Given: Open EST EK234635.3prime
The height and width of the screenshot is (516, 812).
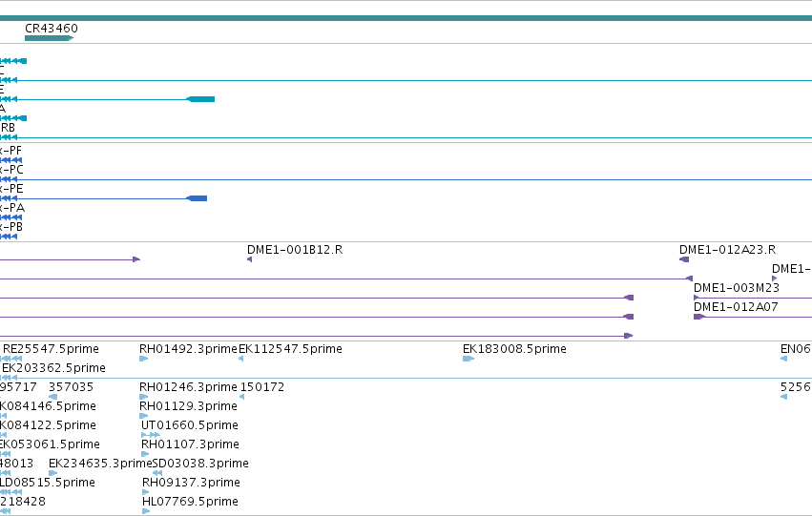Looking at the screenshot, I should pyautogui.click(x=100, y=464).
